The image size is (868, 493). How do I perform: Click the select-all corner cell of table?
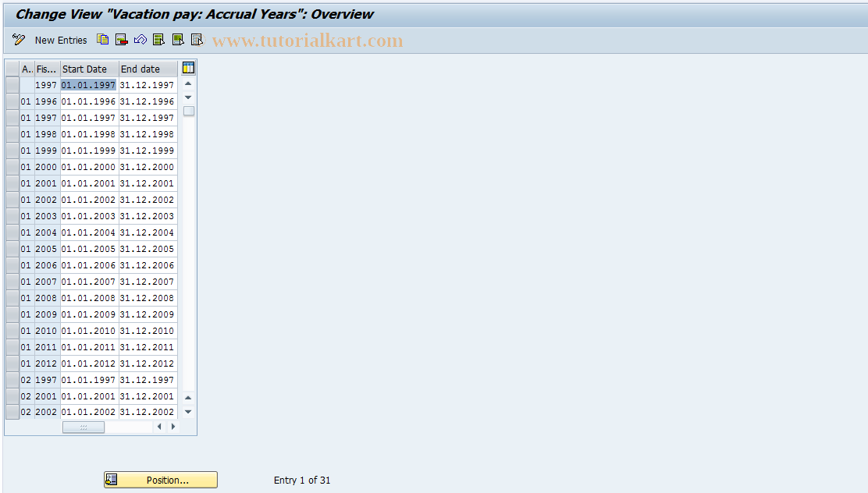12,69
